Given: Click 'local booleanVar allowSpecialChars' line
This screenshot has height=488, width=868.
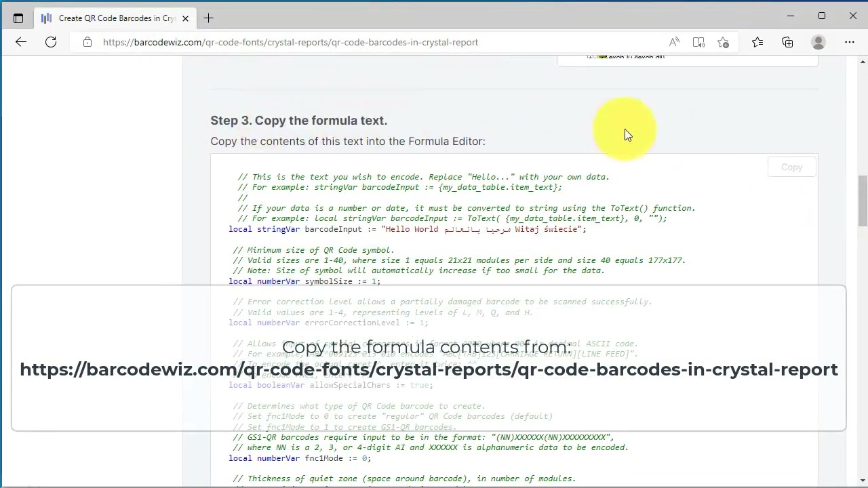Looking at the screenshot, I should click(x=331, y=385).
